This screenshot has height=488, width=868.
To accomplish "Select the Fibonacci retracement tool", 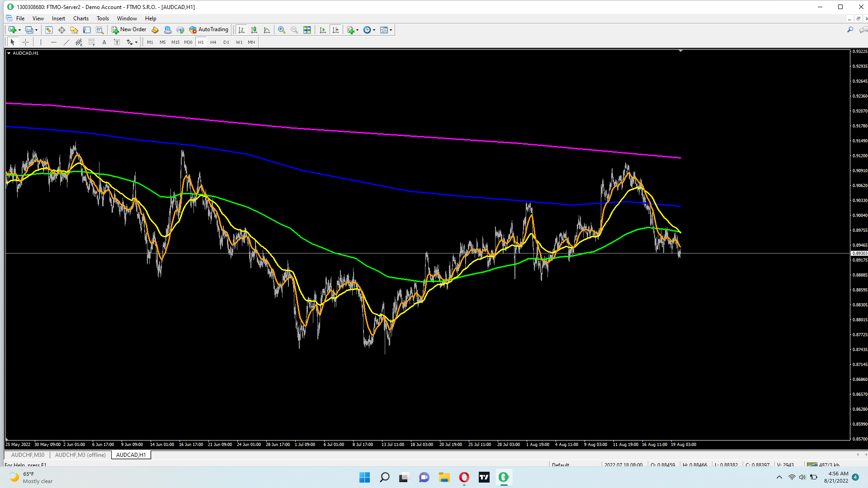I will click(92, 42).
